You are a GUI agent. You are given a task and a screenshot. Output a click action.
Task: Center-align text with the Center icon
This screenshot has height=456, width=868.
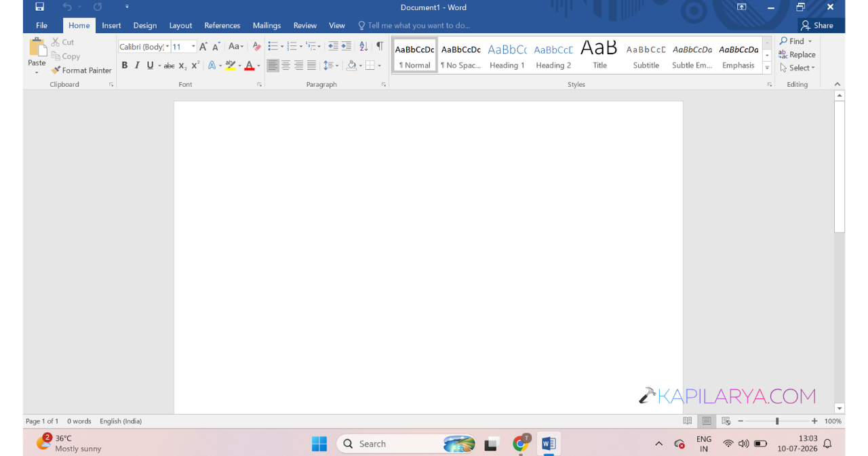(x=285, y=66)
